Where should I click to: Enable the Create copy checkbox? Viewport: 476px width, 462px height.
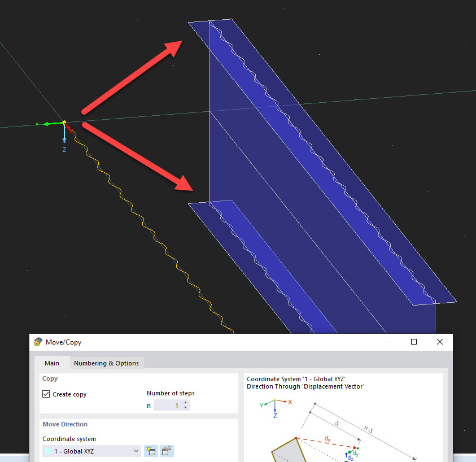[46, 394]
